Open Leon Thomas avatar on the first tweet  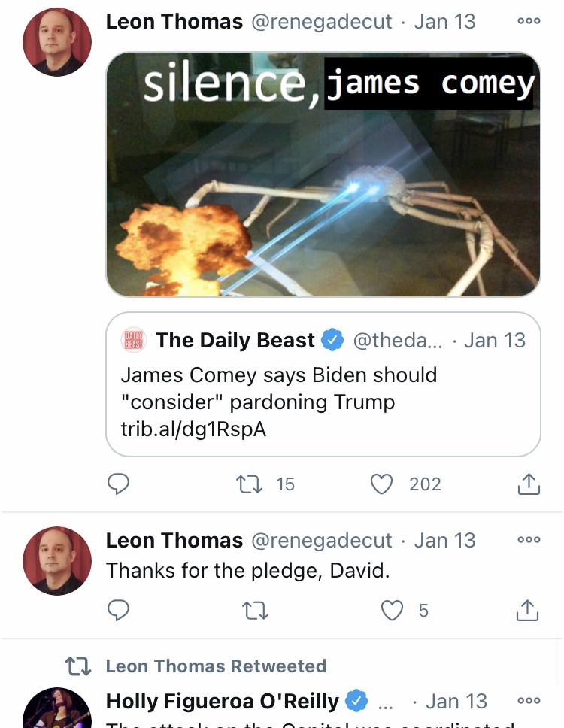coord(57,42)
